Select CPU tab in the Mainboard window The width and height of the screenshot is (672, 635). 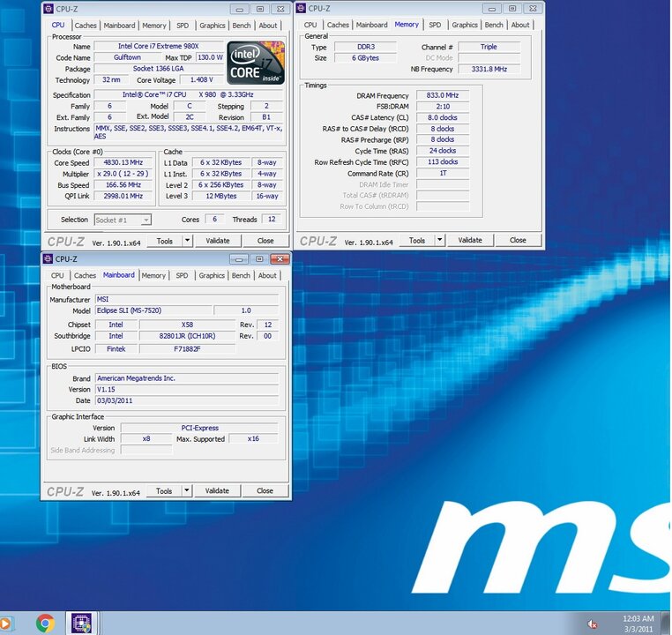coord(57,275)
